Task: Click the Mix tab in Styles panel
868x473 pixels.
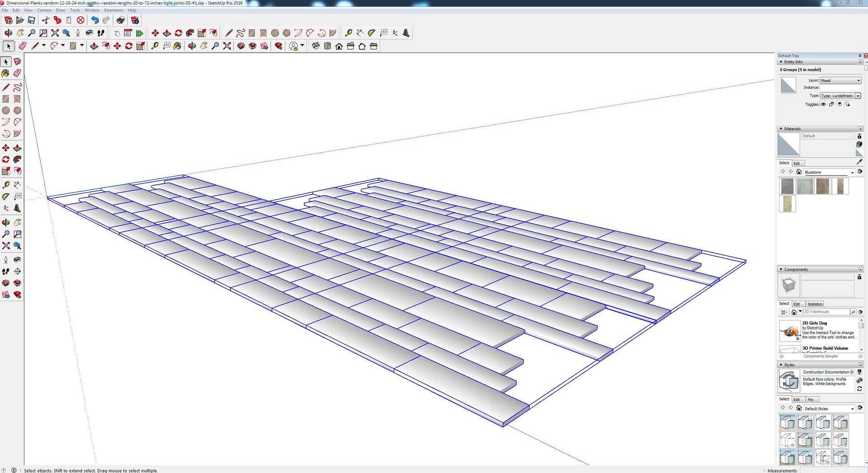Action: tap(811, 399)
